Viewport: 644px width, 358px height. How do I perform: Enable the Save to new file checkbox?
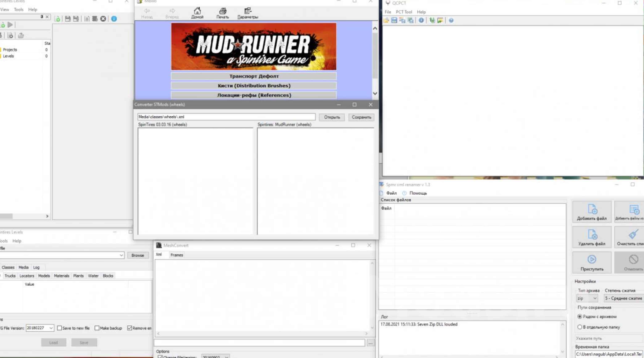click(x=60, y=328)
